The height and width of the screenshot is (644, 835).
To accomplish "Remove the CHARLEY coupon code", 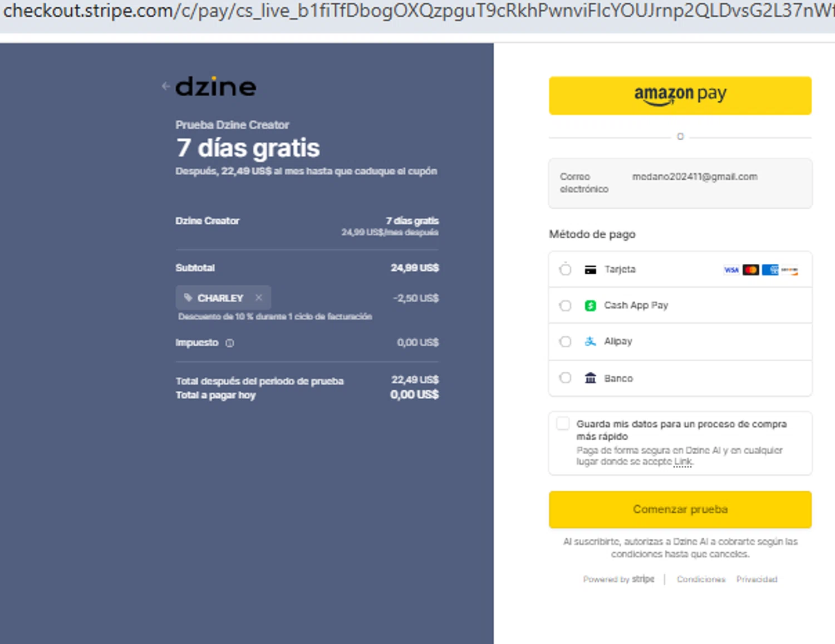I will coord(259,298).
